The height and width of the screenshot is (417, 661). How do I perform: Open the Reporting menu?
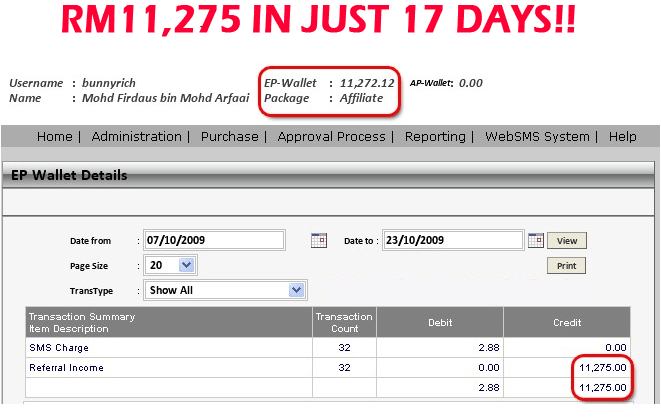click(x=435, y=137)
